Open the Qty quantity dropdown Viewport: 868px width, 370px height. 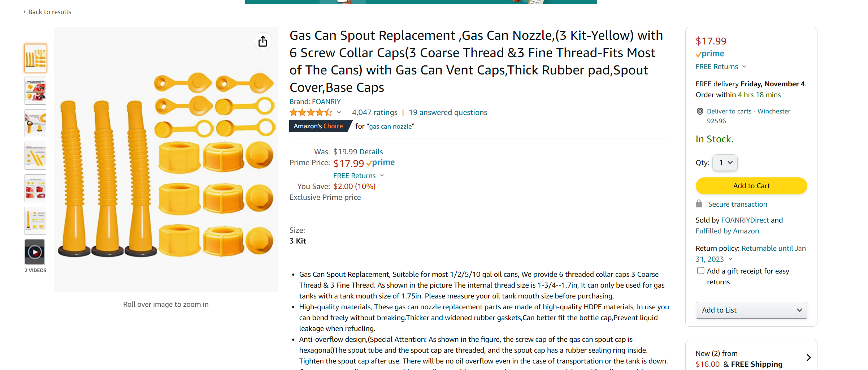pyautogui.click(x=725, y=163)
